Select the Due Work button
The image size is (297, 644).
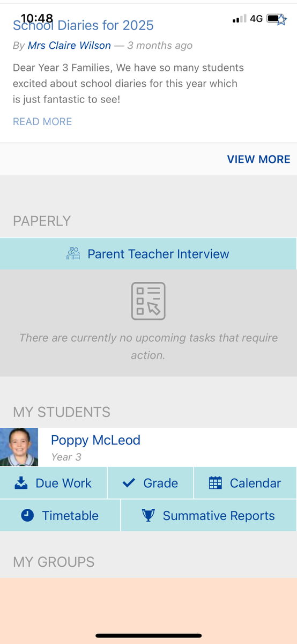(54, 483)
